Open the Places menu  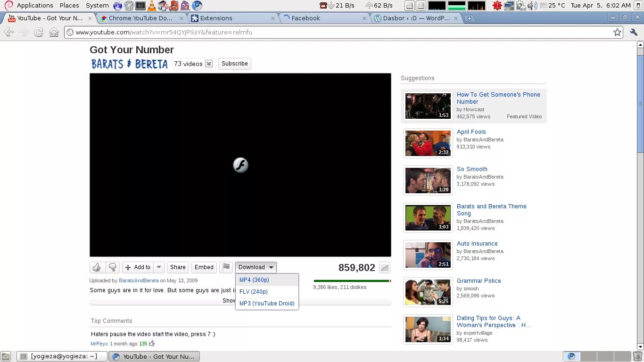69,6
